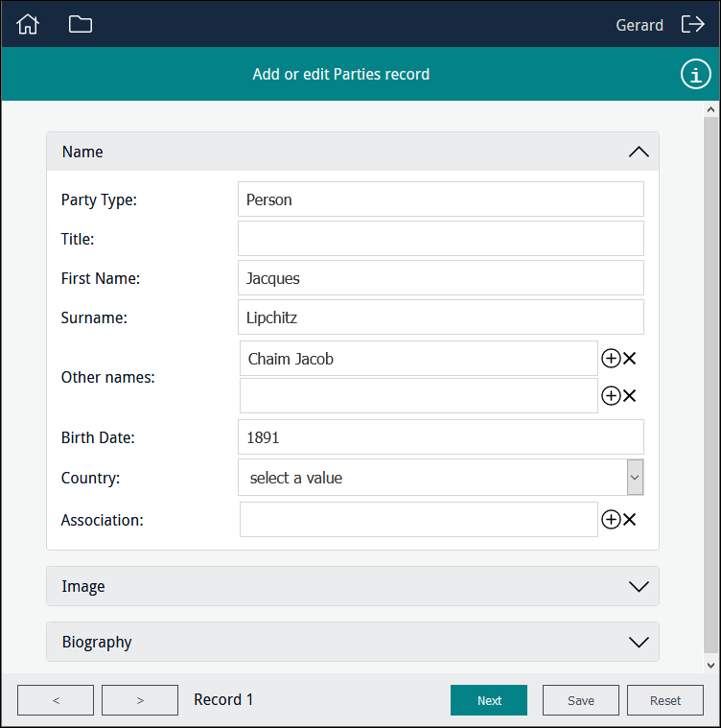Expand the Biography section
The height and width of the screenshot is (728, 721).
(x=638, y=643)
